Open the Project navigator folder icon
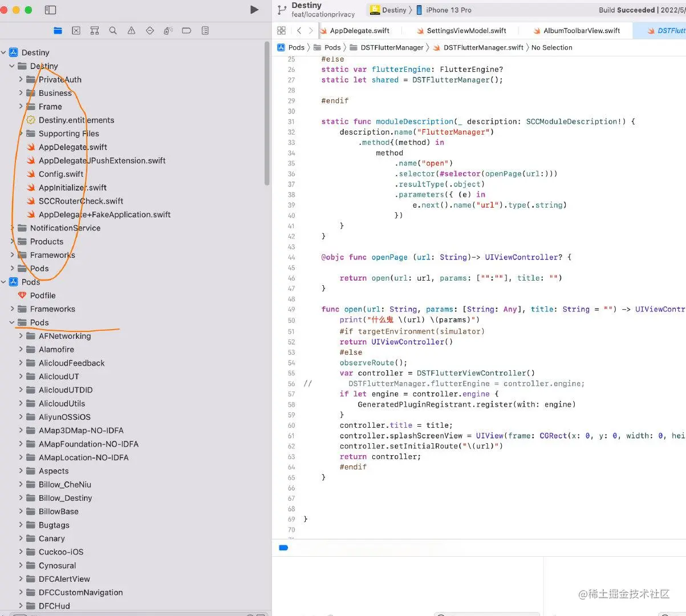 click(x=58, y=31)
